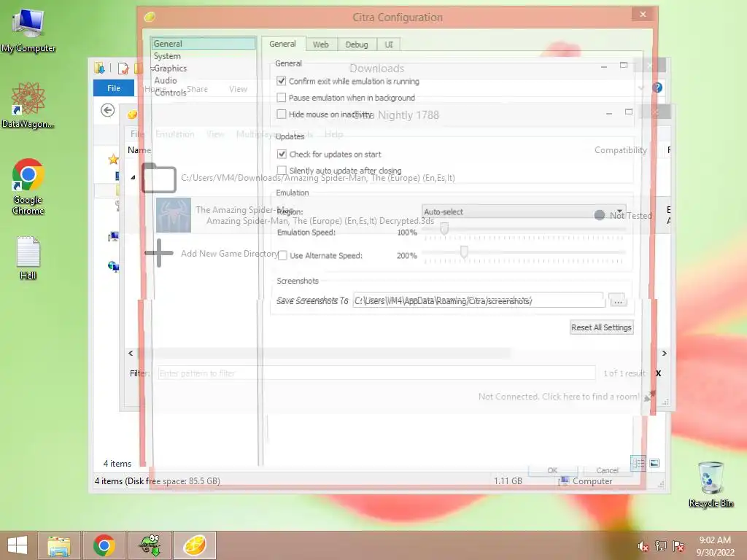Click Reset All Settings button
This screenshot has height=560, width=747.
click(x=602, y=327)
